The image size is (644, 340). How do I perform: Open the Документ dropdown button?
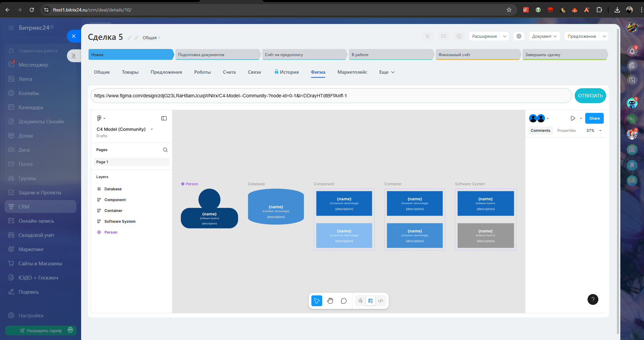544,36
